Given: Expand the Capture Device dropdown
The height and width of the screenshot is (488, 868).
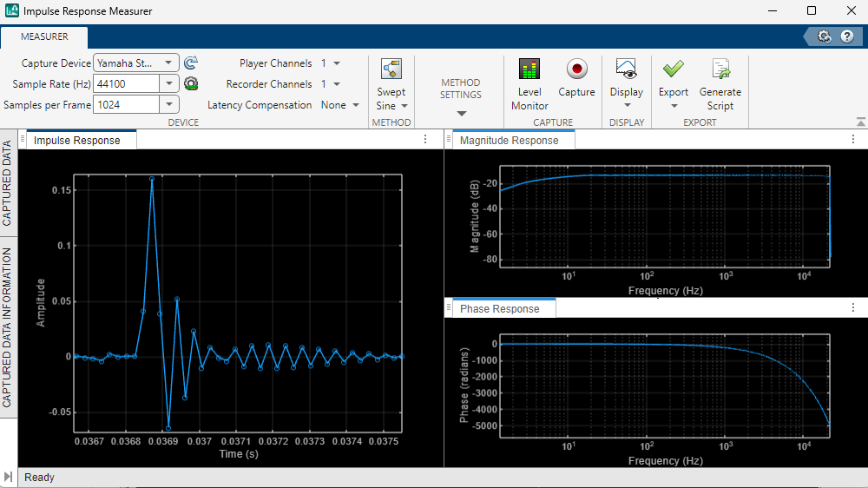Looking at the screenshot, I should [x=169, y=63].
